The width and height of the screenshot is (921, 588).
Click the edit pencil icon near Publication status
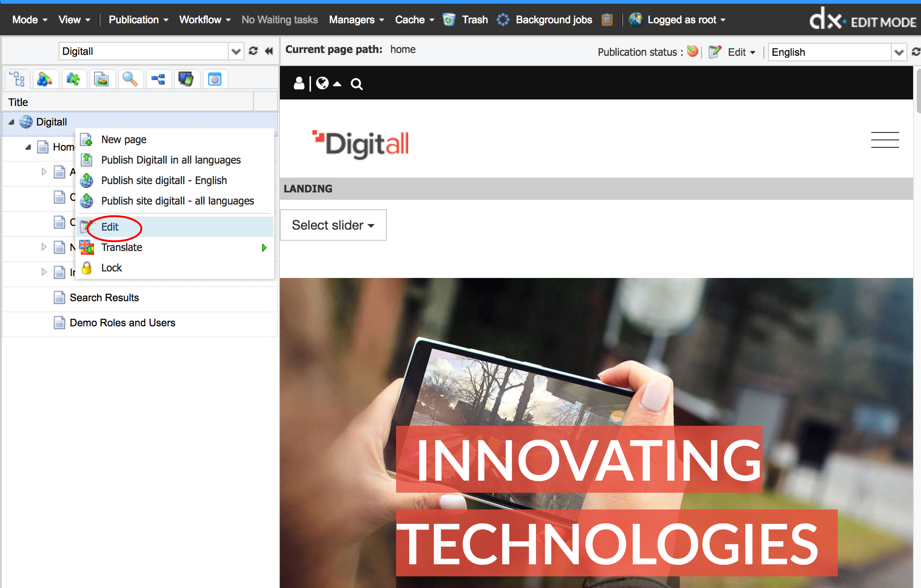715,52
